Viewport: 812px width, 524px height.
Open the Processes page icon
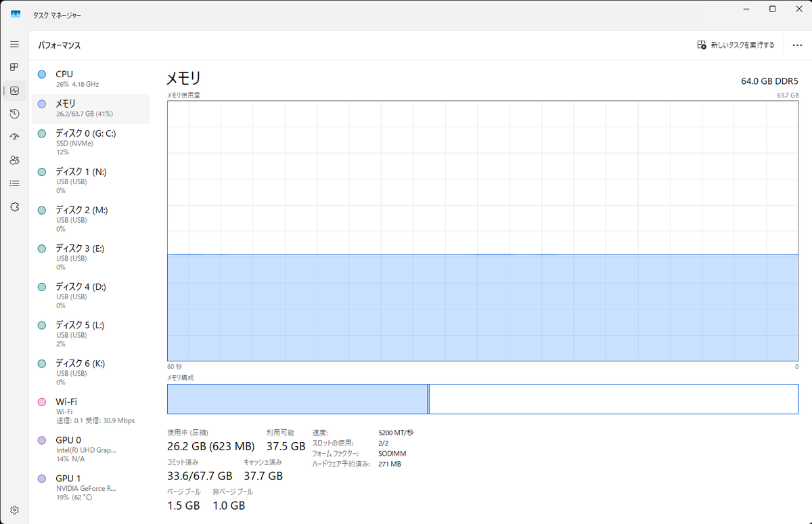point(14,67)
